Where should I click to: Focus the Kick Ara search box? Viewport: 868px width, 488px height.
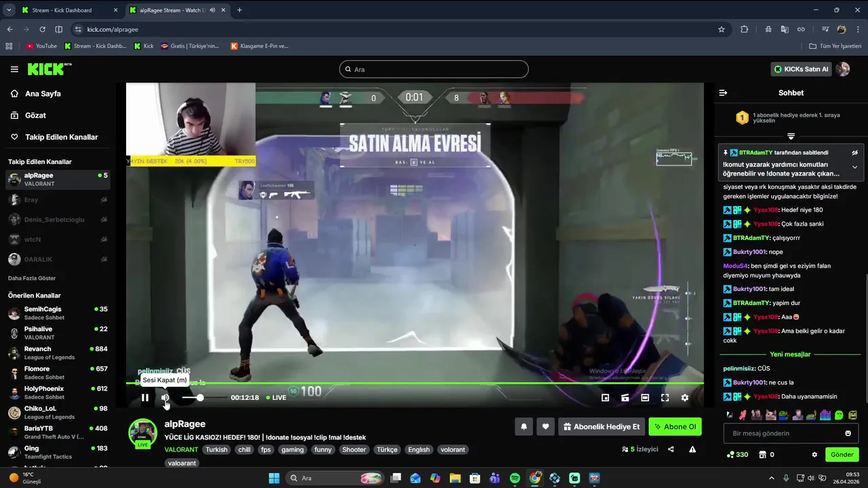pos(434,69)
